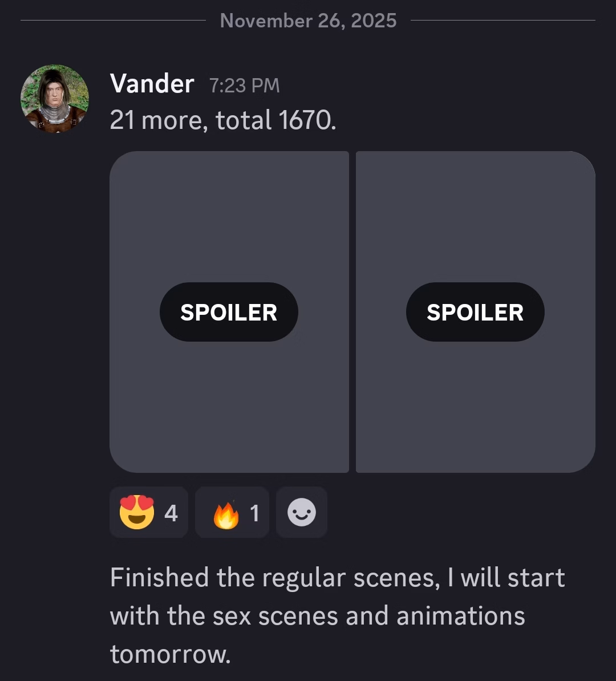Click the November 26, 2025 date divider

coord(308,21)
